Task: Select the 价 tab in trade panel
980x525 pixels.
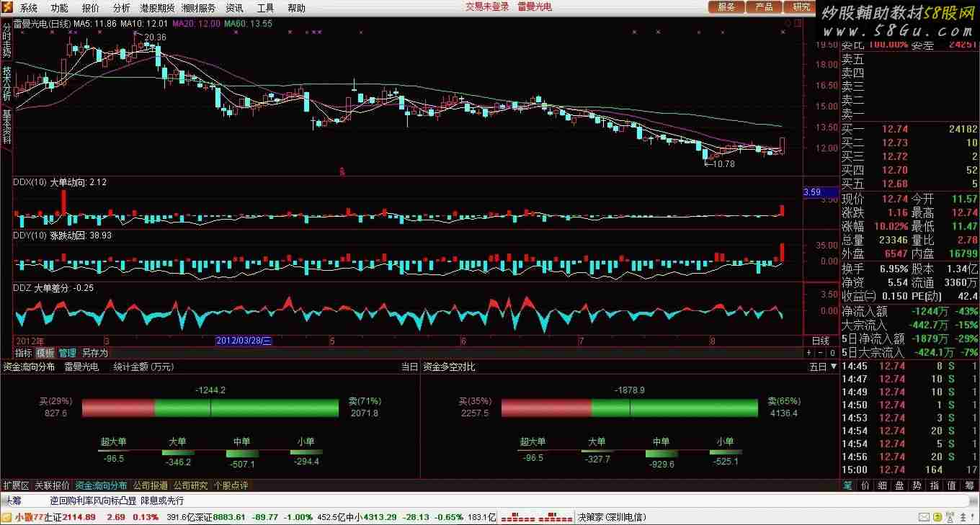Action: [x=865, y=485]
